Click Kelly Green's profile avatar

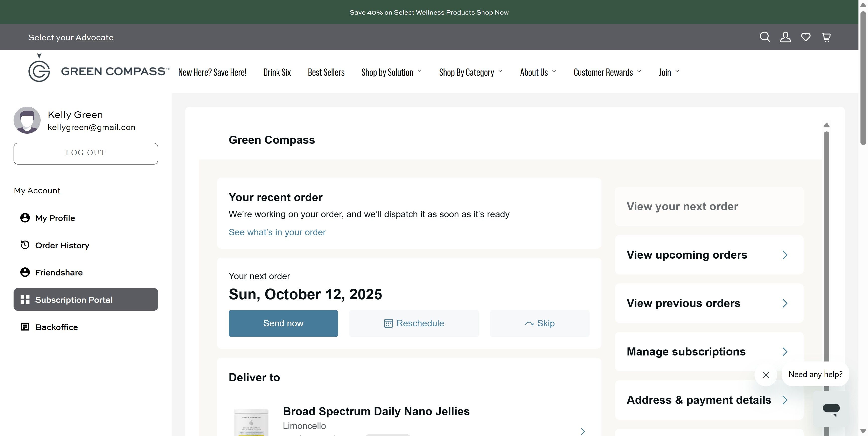[27, 120]
